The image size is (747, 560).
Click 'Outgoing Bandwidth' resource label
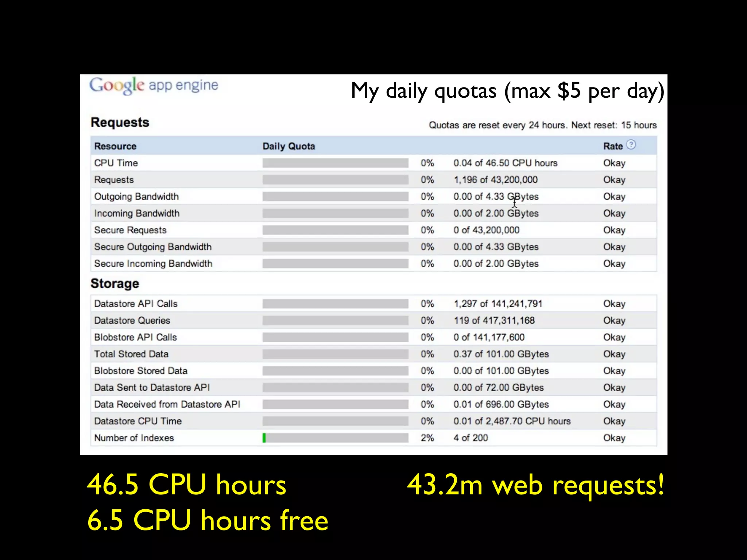[x=136, y=197]
